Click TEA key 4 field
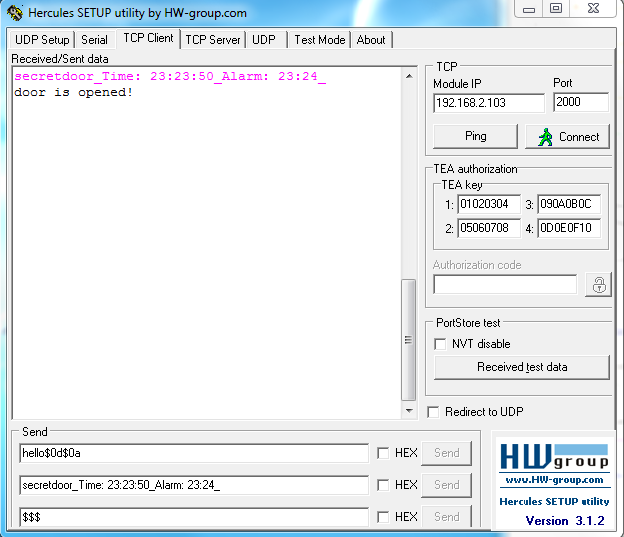624x537 pixels. click(569, 228)
